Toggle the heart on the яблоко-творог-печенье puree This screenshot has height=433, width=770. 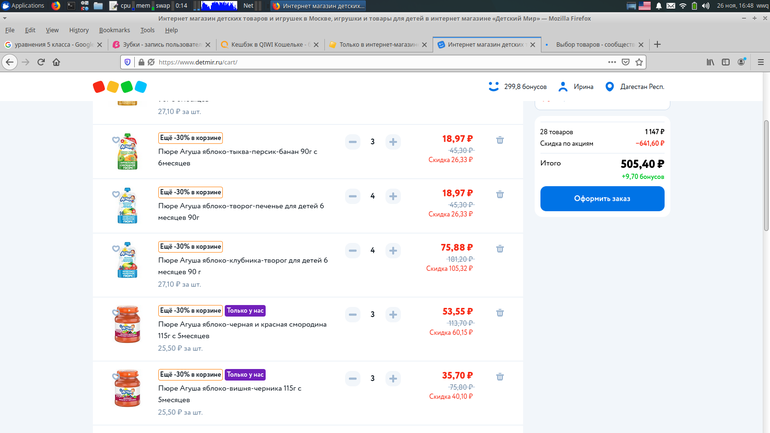coord(116,194)
